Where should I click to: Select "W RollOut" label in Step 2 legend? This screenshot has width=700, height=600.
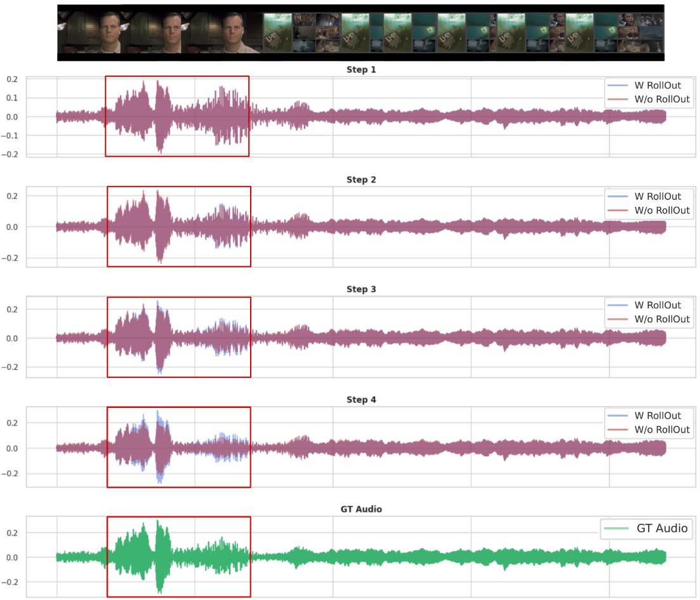tap(657, 196)
